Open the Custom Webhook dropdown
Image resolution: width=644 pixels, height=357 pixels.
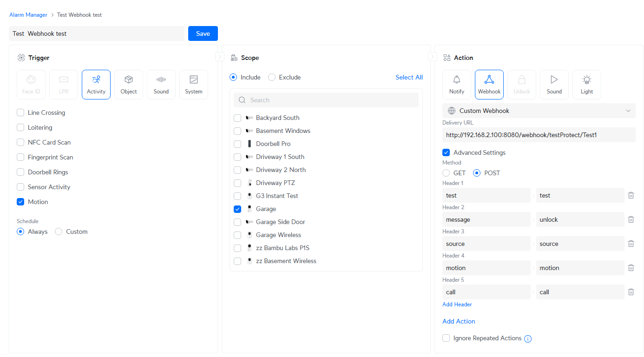point(539,111)
